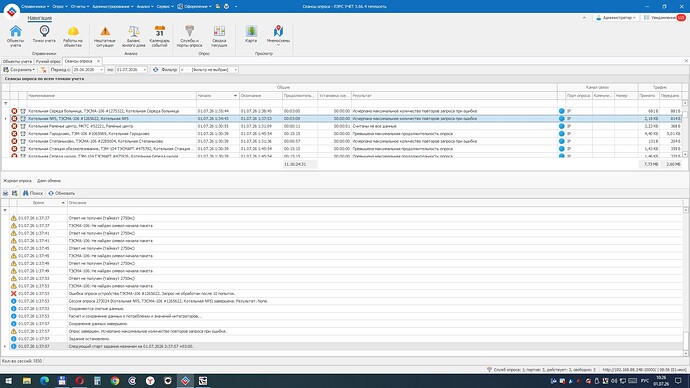Open Edge browser from taskbar
690x388 pixels.
point(44,381)
